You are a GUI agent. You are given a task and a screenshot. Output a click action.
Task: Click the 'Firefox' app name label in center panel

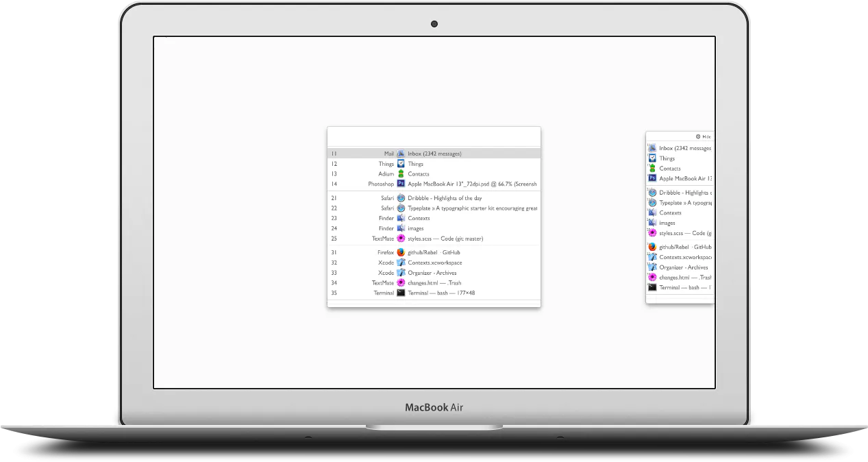coord(386,252)
